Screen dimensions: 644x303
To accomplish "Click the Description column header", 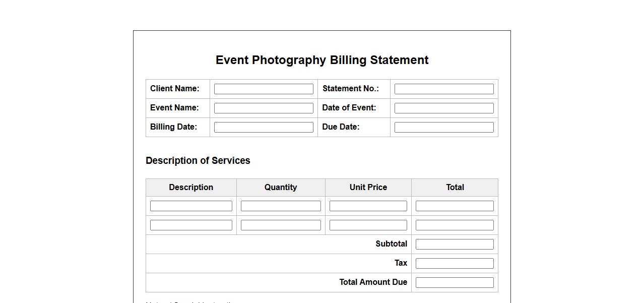I will (191, 187).
